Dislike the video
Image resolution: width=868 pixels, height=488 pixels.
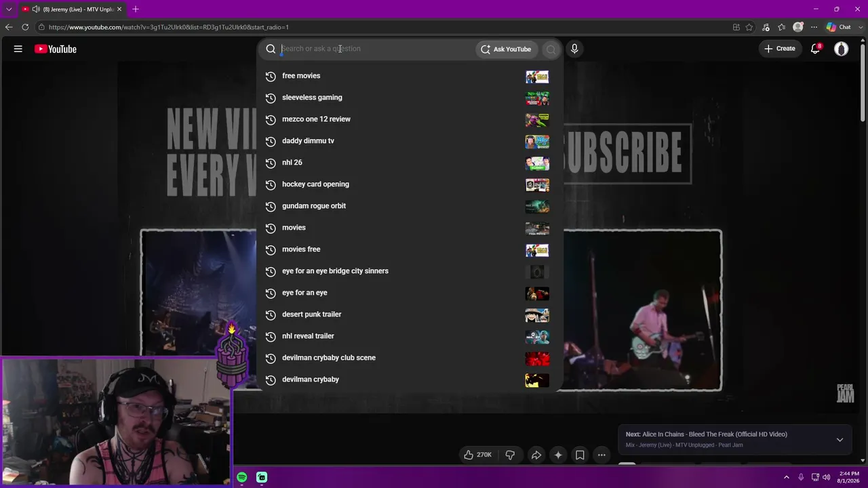(x=510, y=455)
